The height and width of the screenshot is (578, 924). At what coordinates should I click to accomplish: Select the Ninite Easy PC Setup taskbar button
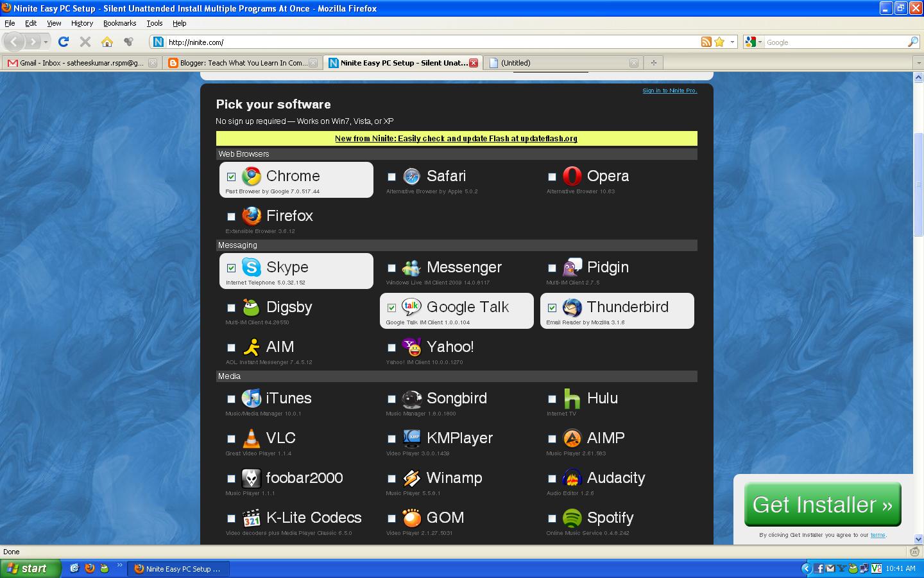(177, 569)
